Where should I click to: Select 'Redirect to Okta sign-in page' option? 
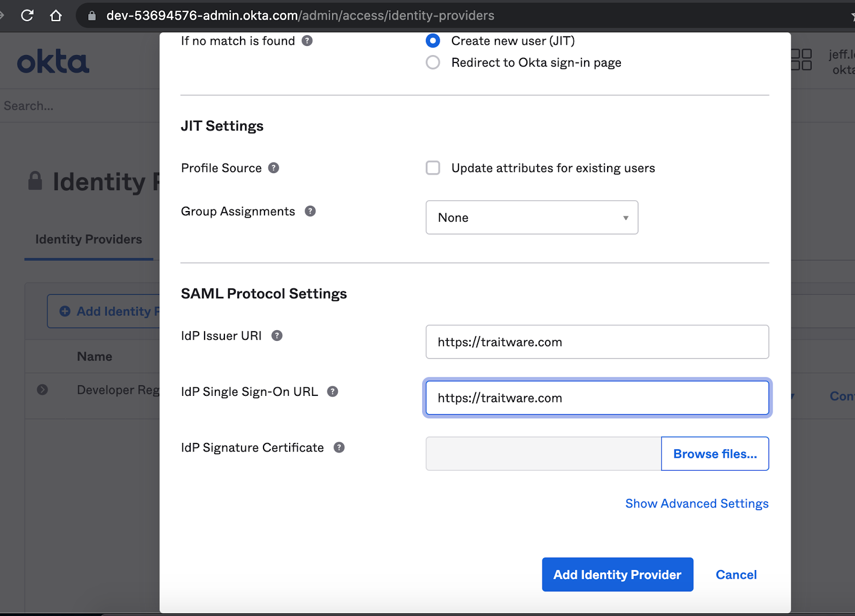point(433,63)
